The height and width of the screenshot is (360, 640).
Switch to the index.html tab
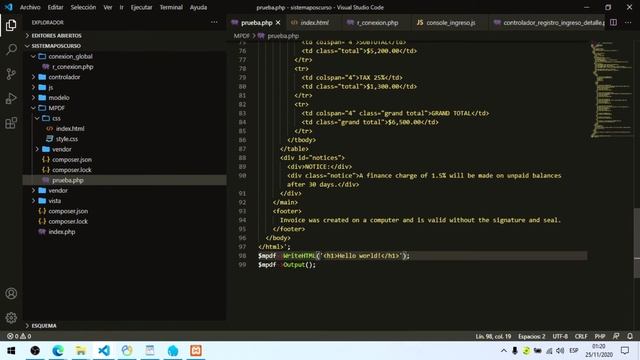pyautogui.click(x=314, y=23)
